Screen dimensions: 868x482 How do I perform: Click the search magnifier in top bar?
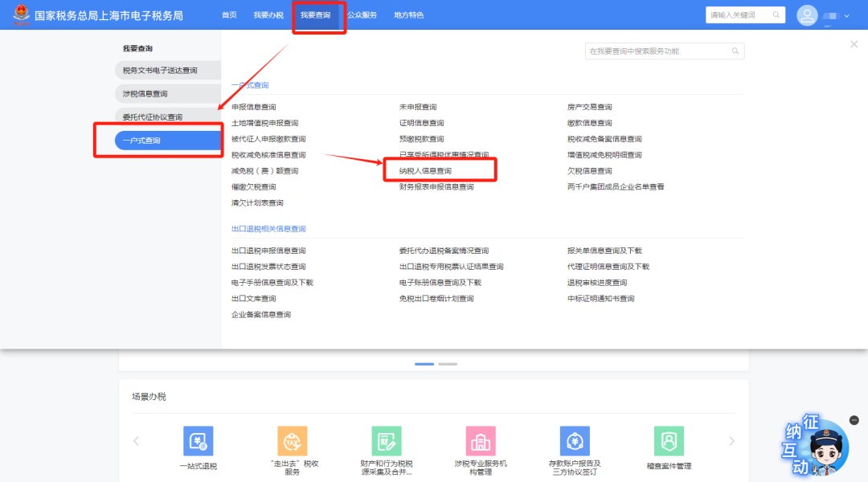776,15
